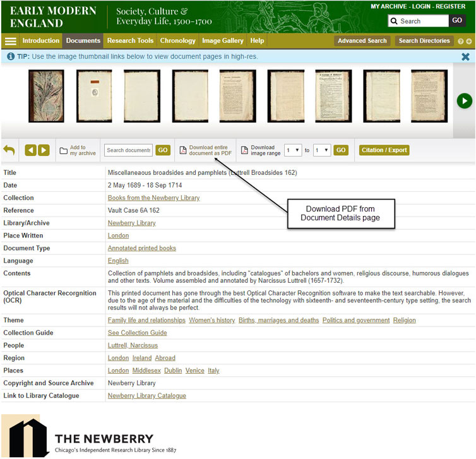The width and height of the screenshot is (476, 459).
Task: Open Politics and government theme
Action: (356, 320)
